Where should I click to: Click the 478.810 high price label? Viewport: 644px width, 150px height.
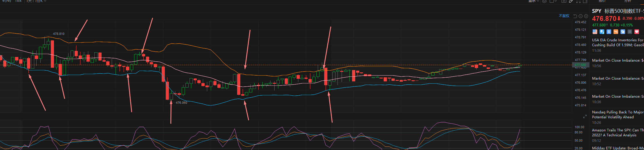(x=59, y=34)
